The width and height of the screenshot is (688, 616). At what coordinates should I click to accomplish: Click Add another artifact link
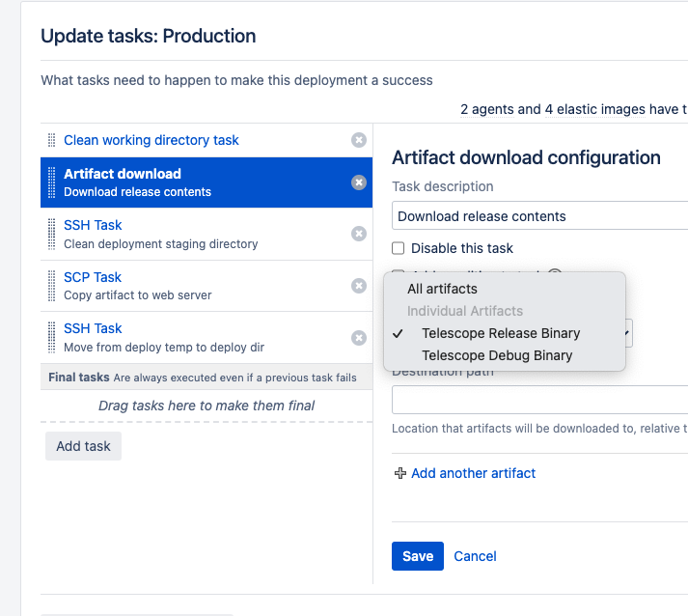tap(473, 473)
